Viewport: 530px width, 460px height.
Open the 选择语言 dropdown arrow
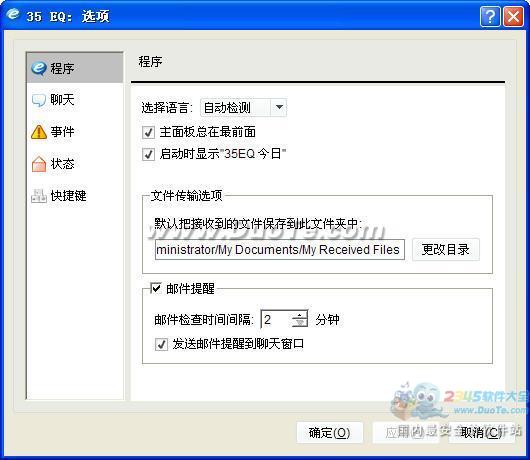tap(279, 107)
